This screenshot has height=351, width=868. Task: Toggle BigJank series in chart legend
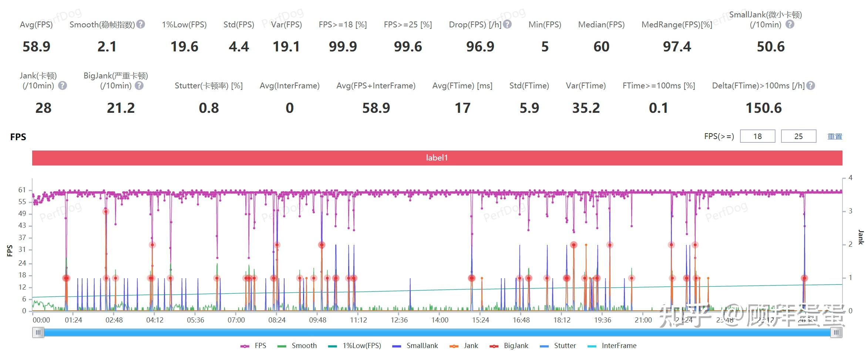pos(509,345)
